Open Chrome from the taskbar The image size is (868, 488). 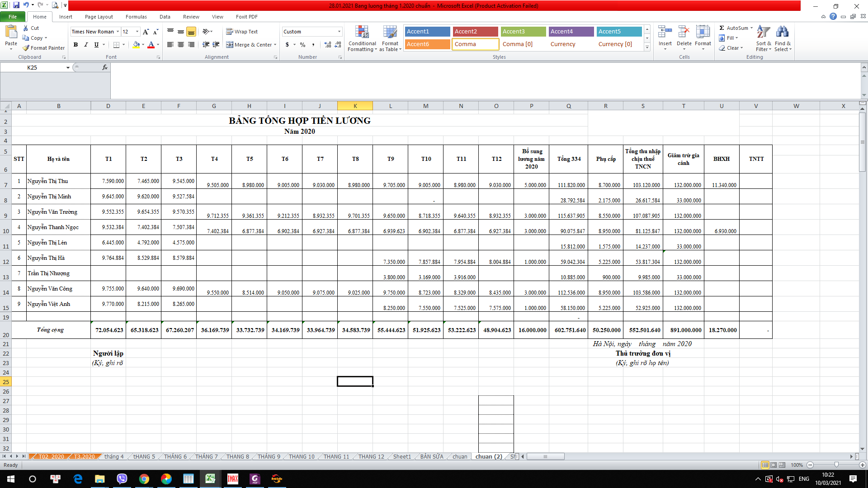144,479
